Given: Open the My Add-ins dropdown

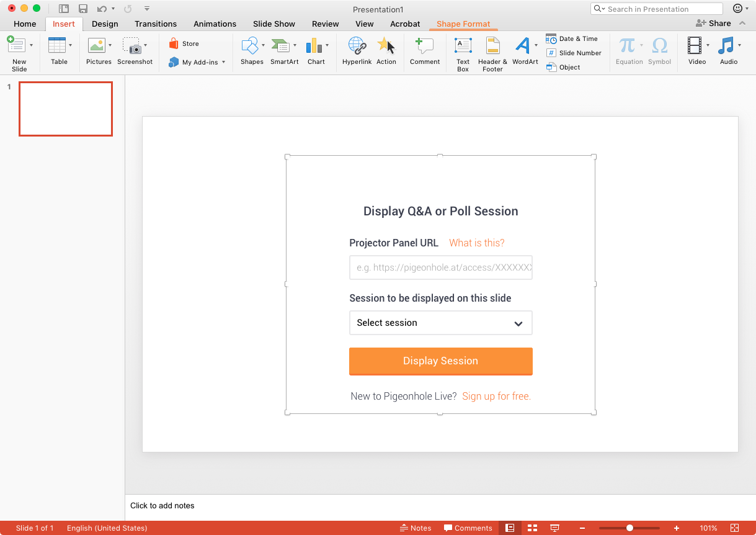Looking at the screenshot, I should (x=197, y=62).
